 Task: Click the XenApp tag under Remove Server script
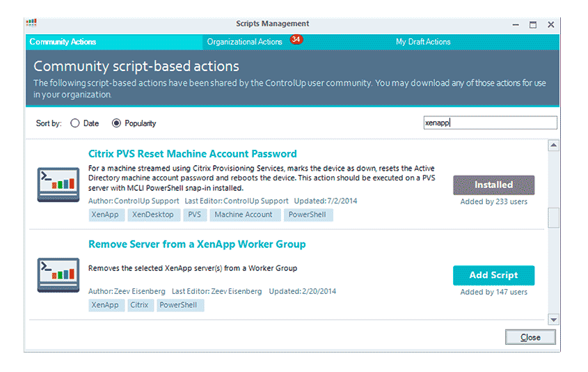106,305
